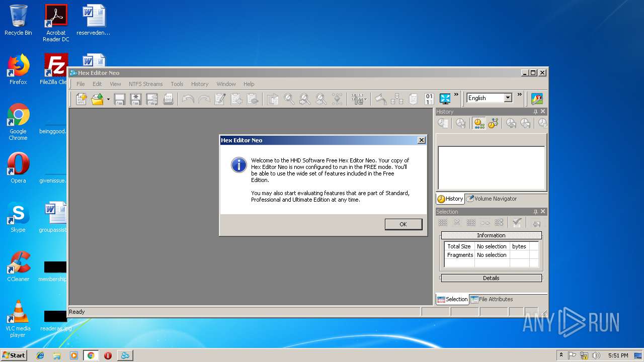The image size is (644, 362).
Task: Open the Edit menu
Action: (97, 84)
